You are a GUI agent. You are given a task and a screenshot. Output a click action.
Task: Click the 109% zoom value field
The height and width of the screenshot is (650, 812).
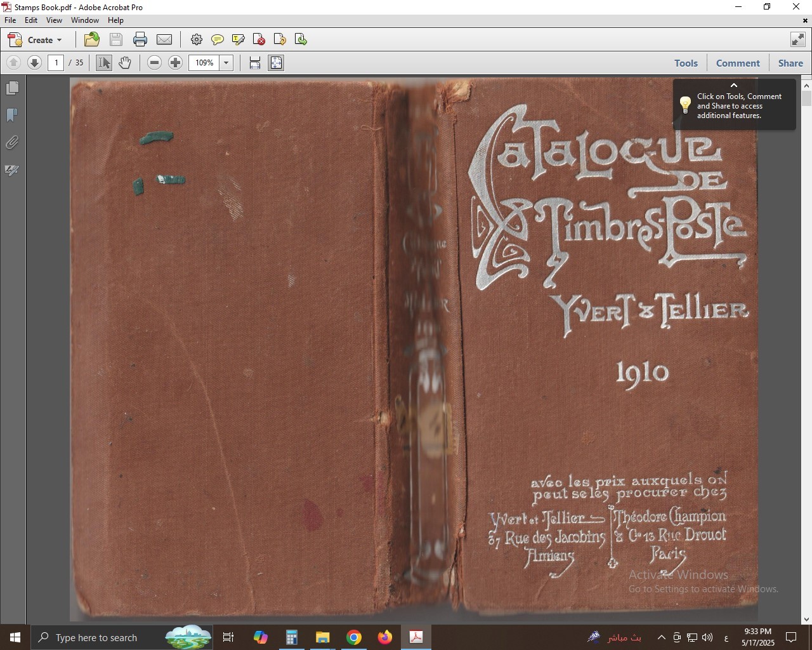coord(204,63)
